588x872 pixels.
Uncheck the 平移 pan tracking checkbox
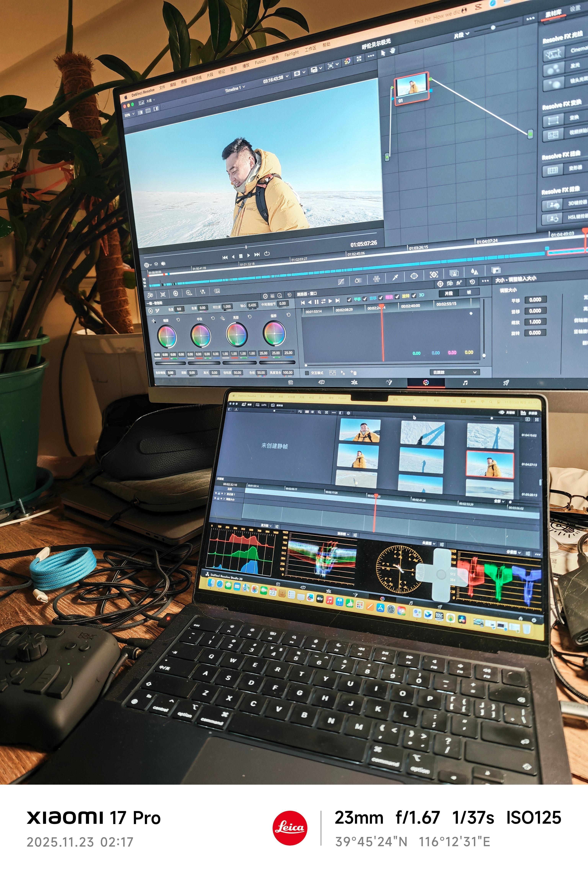point(350,299)
